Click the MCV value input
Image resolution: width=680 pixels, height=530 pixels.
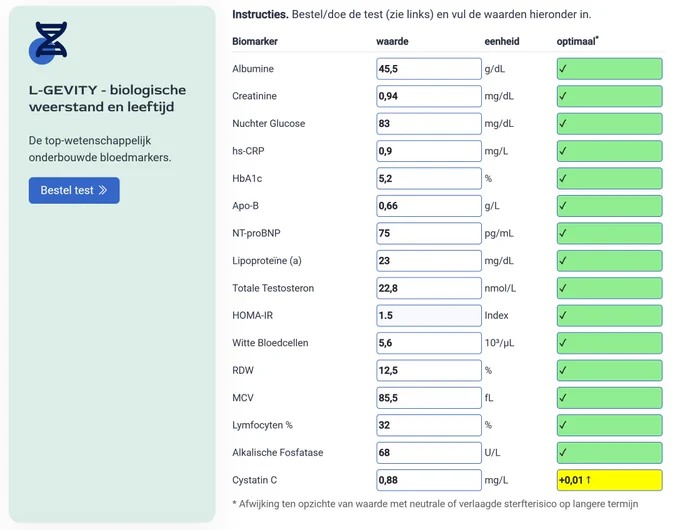(x=429, y=398)
